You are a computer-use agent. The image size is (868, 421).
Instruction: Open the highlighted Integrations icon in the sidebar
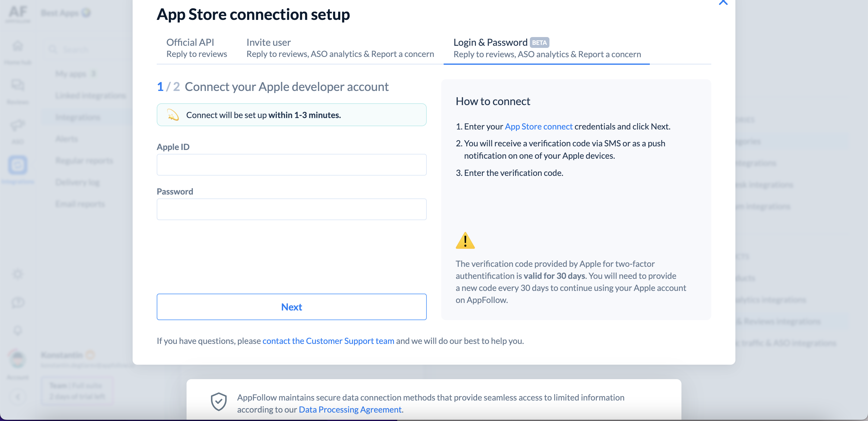click(x=18, y=165)
